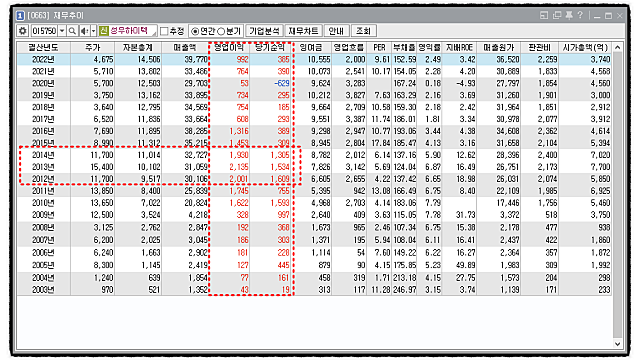
Task: Click the PER column header
Action: point(379,47)
